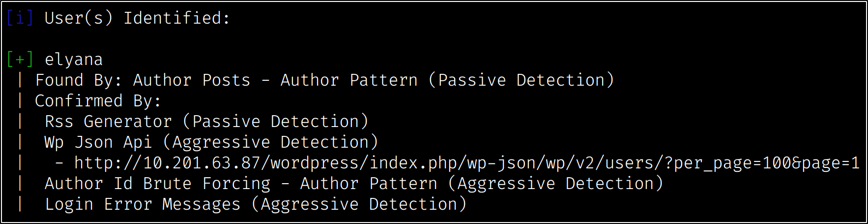Screen dimensions: 868x224
Task: Click "(Aggressive Detection)" on the Author Id line
Action: (x=555, y=184)
